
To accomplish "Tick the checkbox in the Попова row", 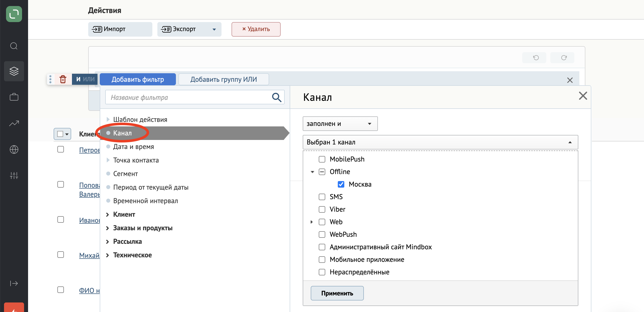I will (x=61, y=184).
